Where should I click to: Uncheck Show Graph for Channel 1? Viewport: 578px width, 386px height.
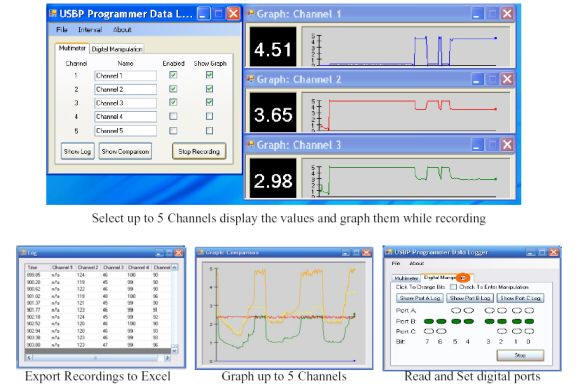(x=209, y=75)
